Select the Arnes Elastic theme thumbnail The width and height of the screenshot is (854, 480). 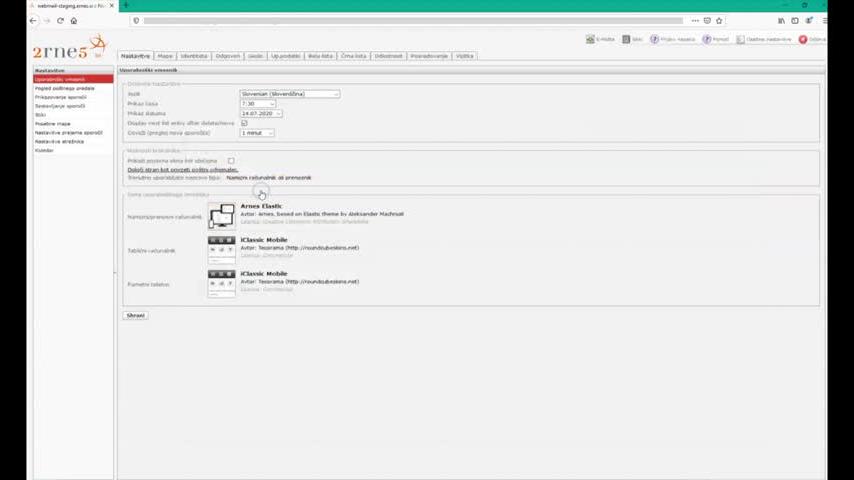(221, 215)
